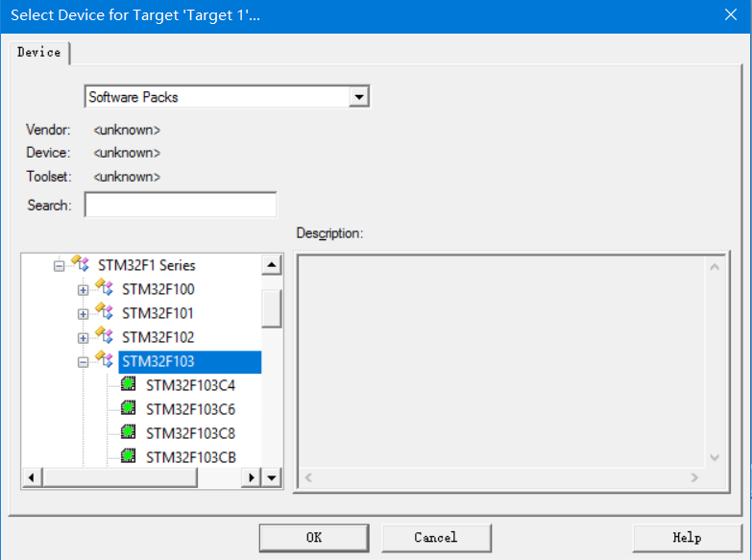Click the STM32F101 subfamily icon
752x560 pixels.
click(x=104, y=311)
